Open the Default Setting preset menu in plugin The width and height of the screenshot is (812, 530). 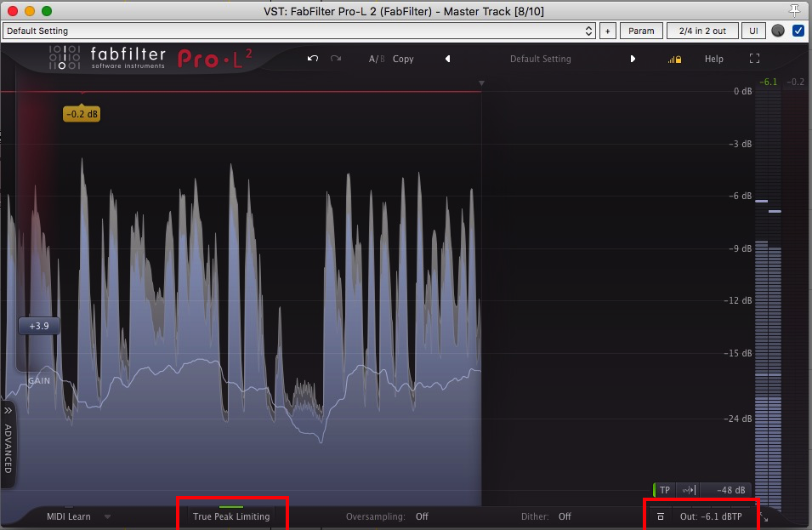(x=540, y=59)
